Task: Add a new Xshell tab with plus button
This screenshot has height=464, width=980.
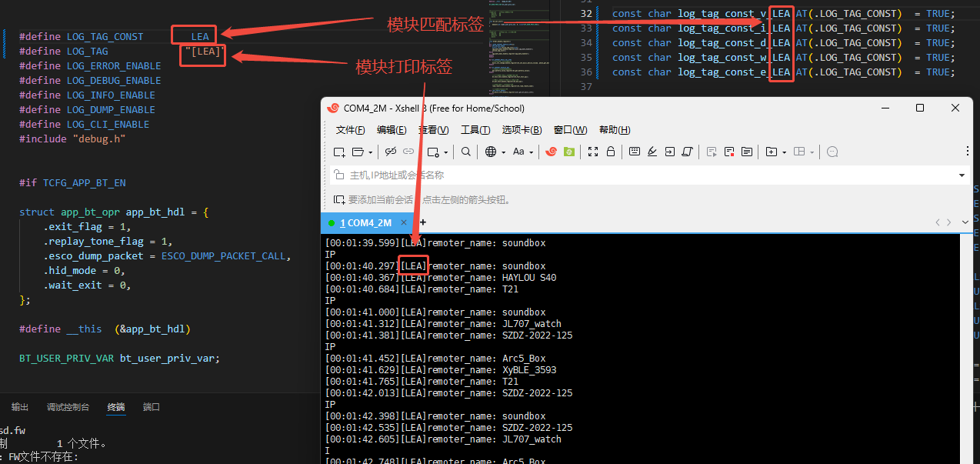Action: [x=422, y=222]
